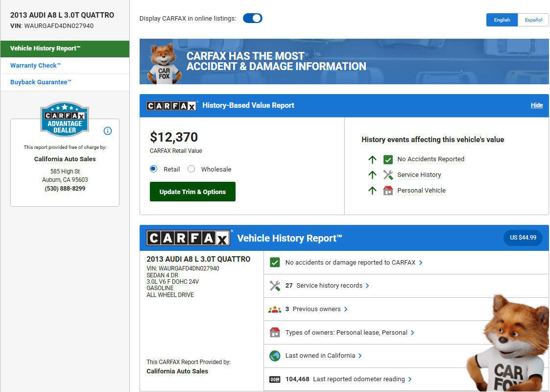Click the green checkmark next to No Accidents Reported
Viewport: 550px width, 392px height.
[x=388, y=160]
